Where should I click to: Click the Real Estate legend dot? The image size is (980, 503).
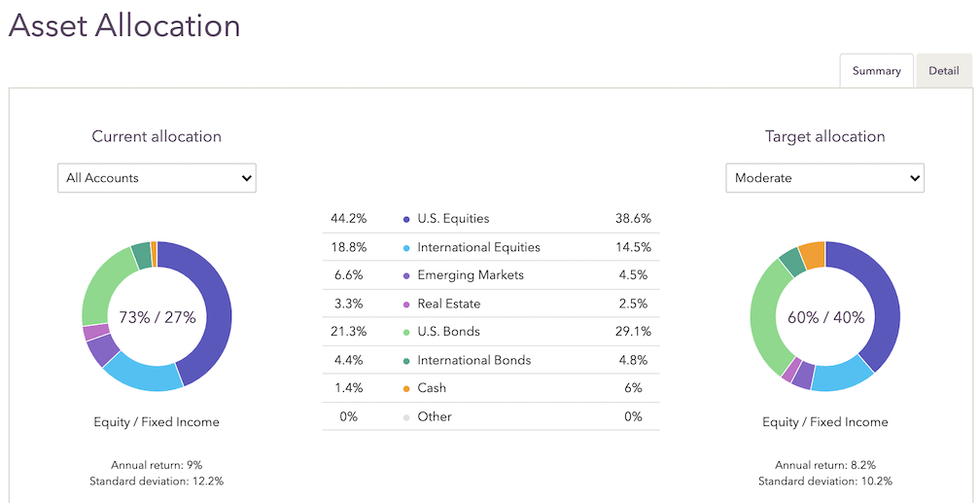click(x=406, y=304)
